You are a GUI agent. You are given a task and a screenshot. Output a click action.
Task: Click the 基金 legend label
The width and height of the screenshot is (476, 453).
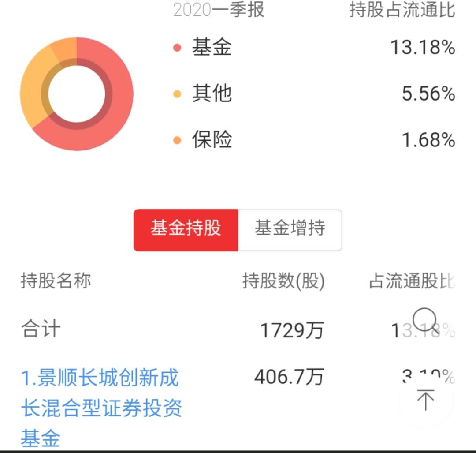click(x=212, y=47)
